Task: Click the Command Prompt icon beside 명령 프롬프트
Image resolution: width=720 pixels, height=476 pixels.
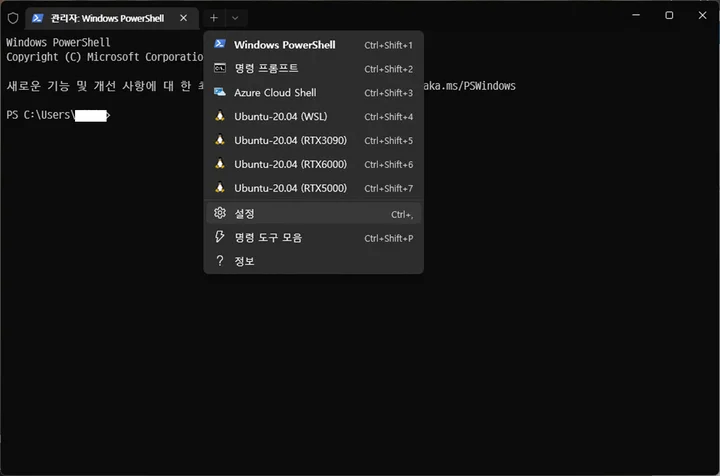Action: [220, 68]
